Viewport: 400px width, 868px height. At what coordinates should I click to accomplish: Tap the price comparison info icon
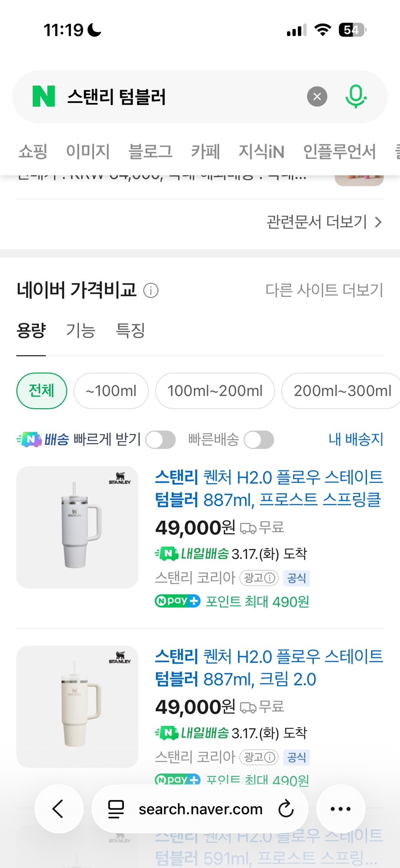click(x=151, y=290)
